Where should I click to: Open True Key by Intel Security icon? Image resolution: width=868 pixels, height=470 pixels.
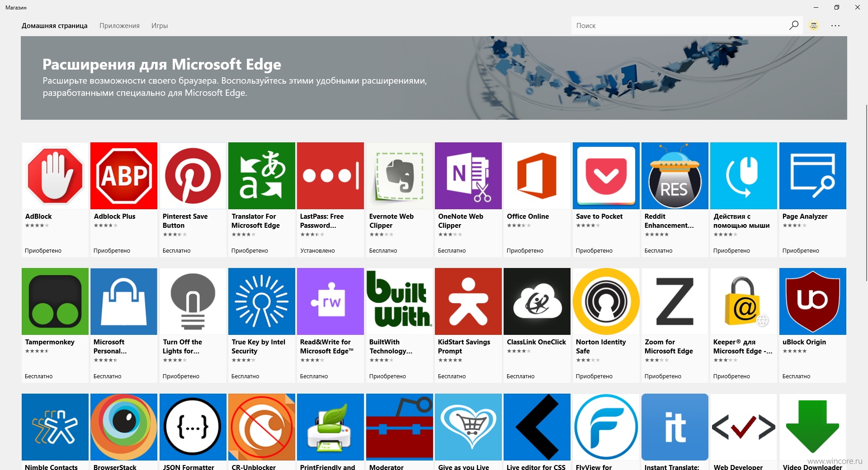point(262,301)
